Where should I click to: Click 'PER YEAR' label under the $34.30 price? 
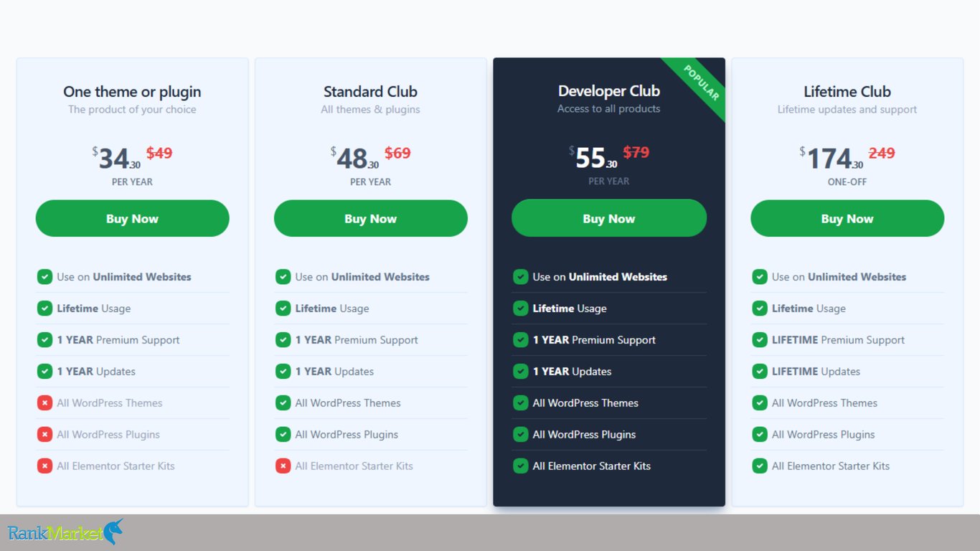pos(132,182)
